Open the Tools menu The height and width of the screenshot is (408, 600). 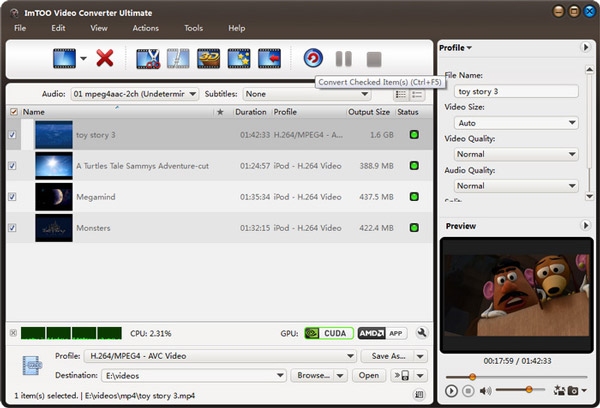coord(193,28)
